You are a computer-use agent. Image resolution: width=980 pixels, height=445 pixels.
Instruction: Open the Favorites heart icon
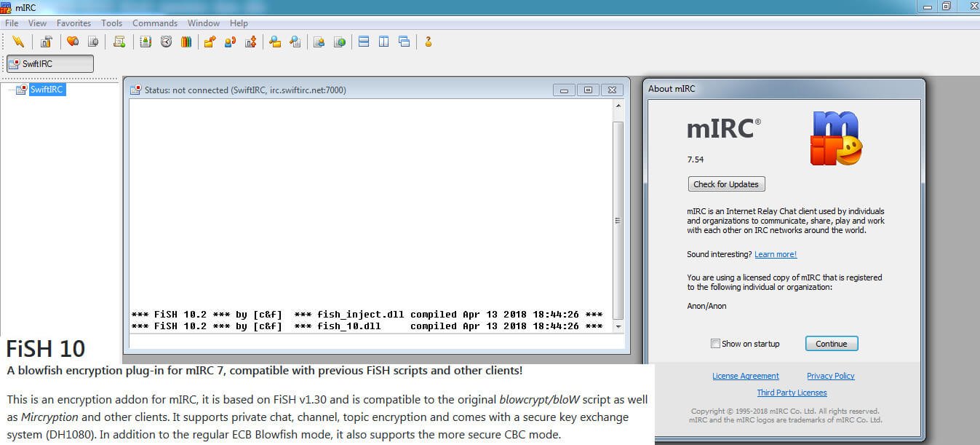tap(73, 42)
